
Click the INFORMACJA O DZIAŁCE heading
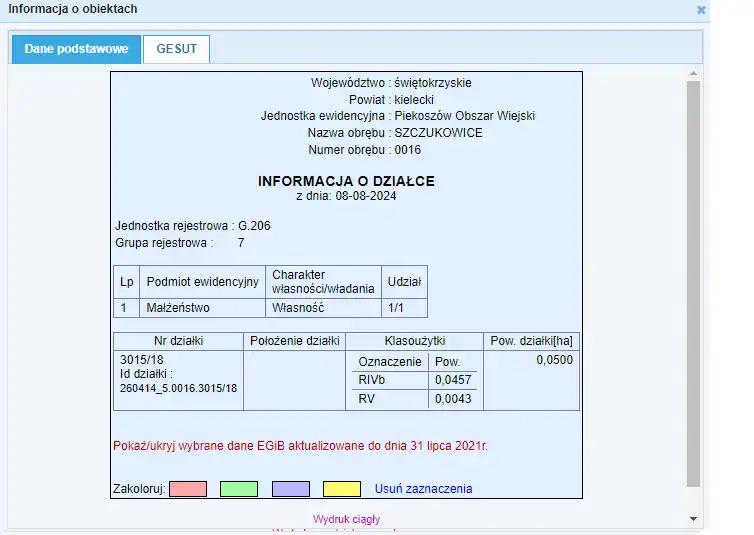click(346, 181)
